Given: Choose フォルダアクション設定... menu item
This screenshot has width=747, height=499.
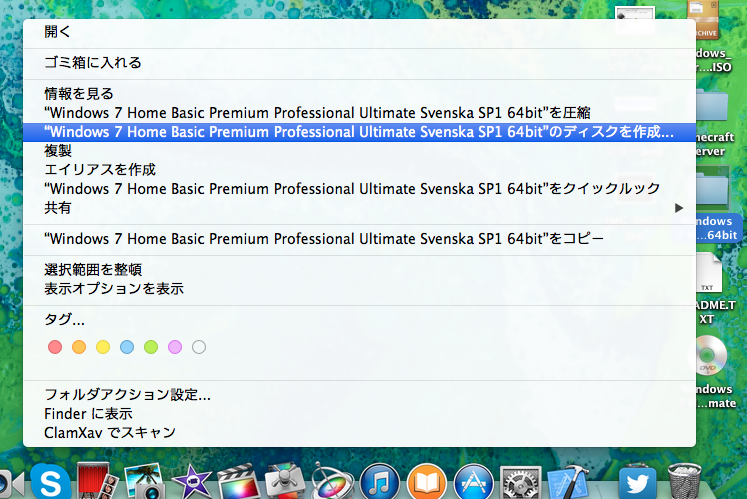Looking at the screenshot, I should (x=359, y=395).
